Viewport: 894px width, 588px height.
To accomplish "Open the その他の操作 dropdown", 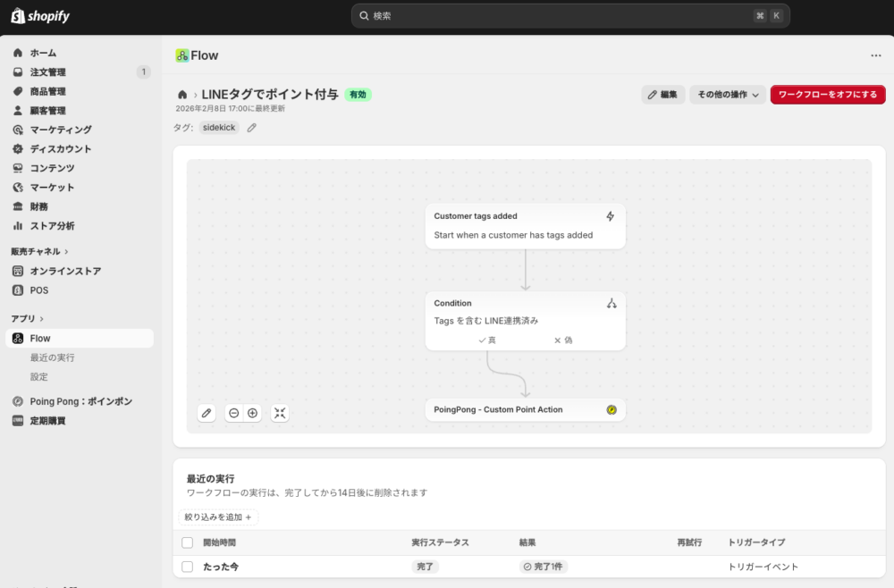I will click(x=728, y=95).
